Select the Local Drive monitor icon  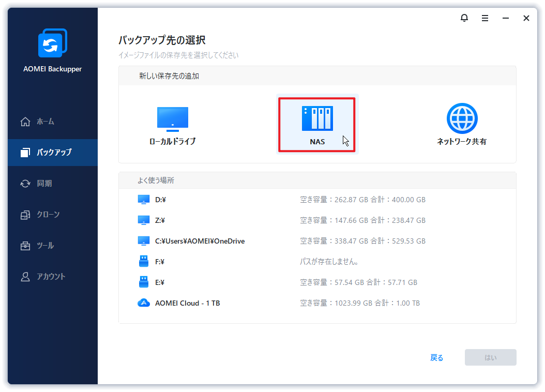click(172, 118)
